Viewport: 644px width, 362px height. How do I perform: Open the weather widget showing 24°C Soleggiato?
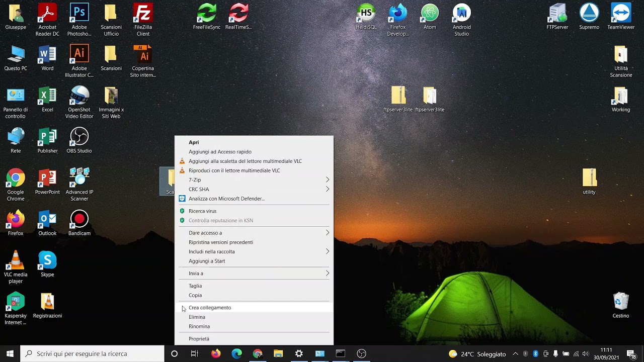pos(477,354)
